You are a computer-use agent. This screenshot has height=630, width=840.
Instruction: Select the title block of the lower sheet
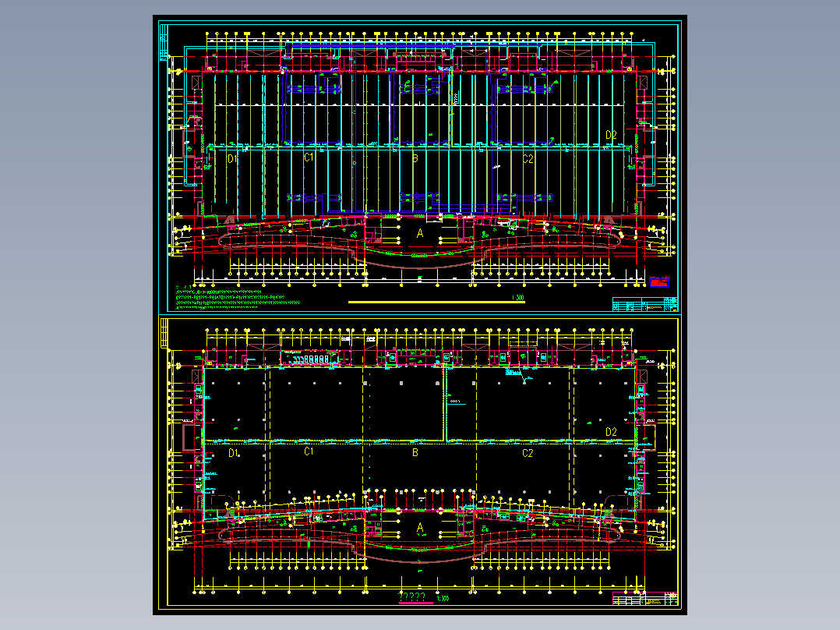point(645,598)
